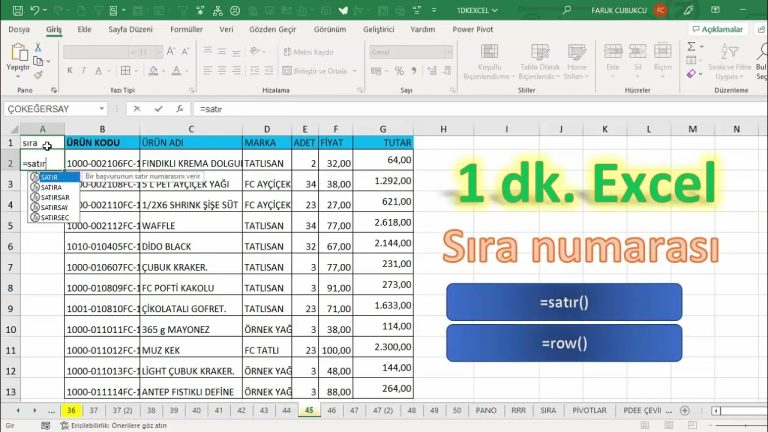This screenshot has height=432, width=768.
Task: Apply comma style number format
Action: coord(414,72)
